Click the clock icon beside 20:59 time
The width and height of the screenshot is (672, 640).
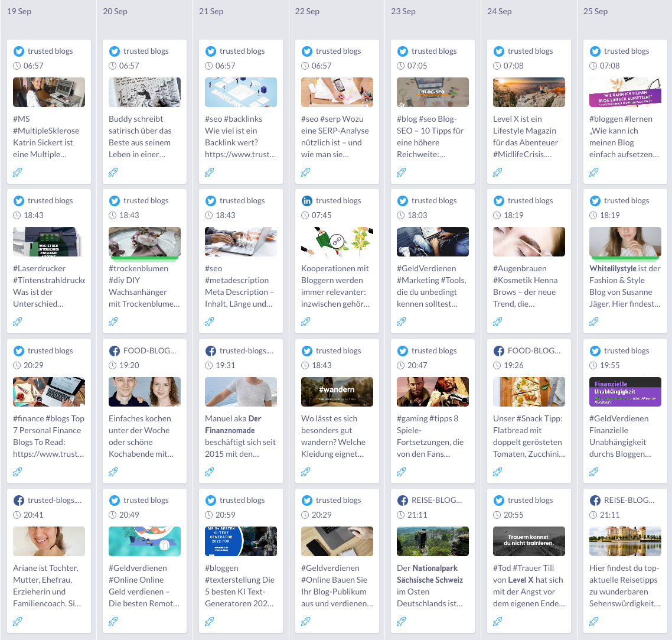209,515
